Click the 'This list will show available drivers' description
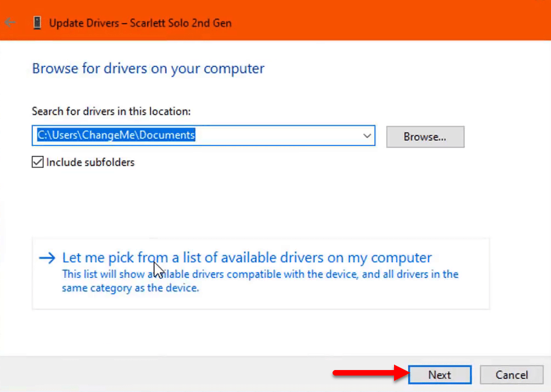 [x=260, y=281]
